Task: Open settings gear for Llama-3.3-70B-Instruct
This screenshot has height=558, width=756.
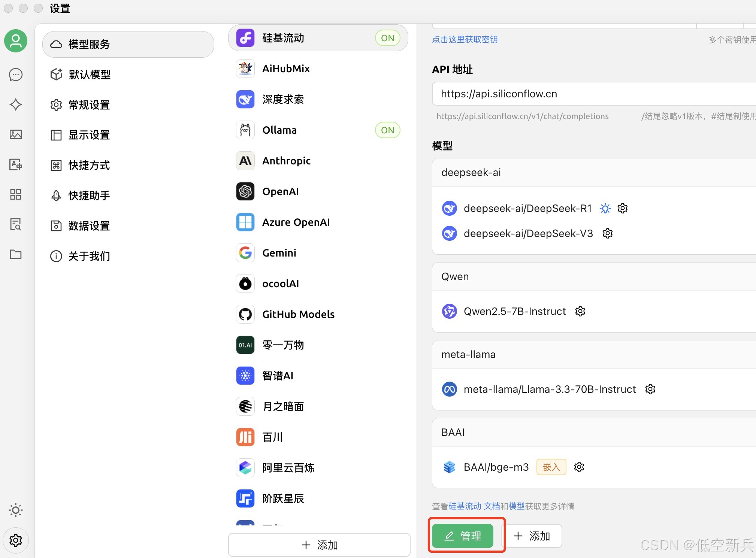Action: tap(650, 389)
